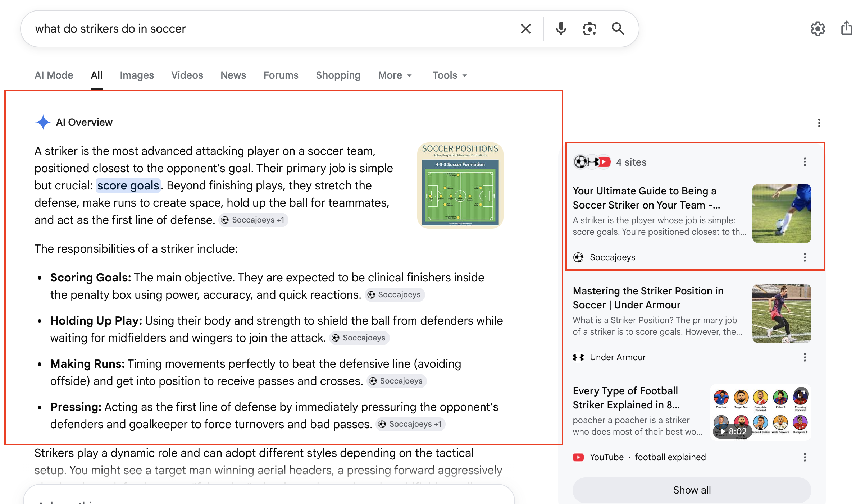Open AI Overview three-dot options menu
The image size is (856, 504).
[x=819, y=123]
